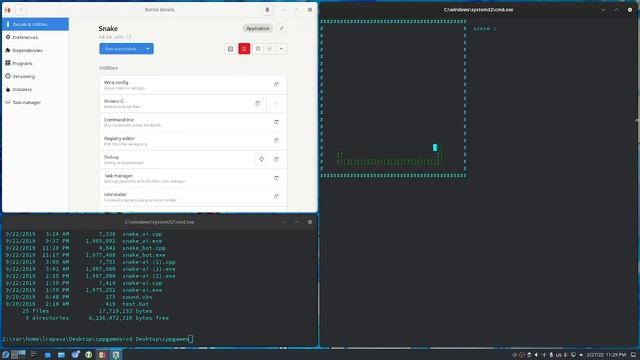Launch the Debug utility icon
Image resolution: width=640 pixels, height=360 pixels.
click(276, 159)
